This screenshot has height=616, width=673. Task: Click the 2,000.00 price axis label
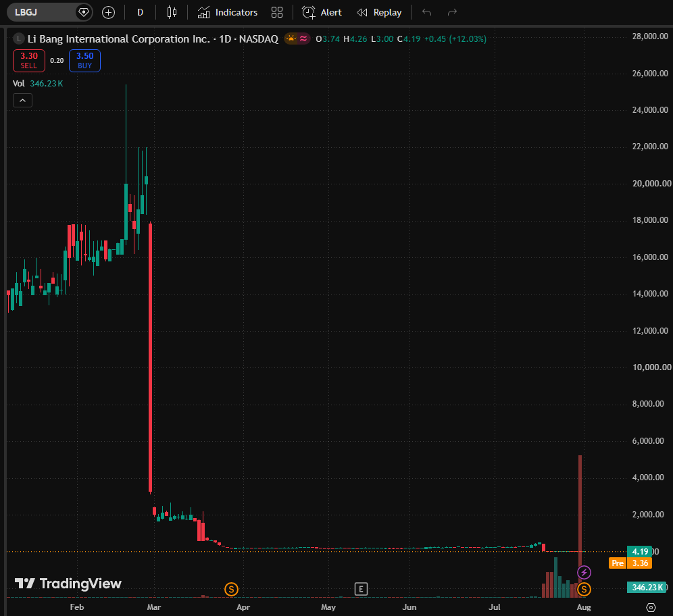[x=648, y=514]
